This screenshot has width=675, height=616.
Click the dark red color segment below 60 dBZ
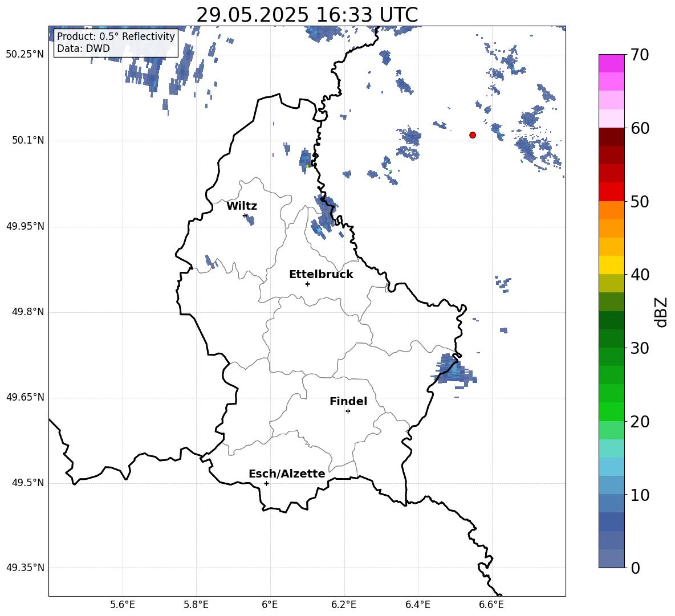coord(612,137)
